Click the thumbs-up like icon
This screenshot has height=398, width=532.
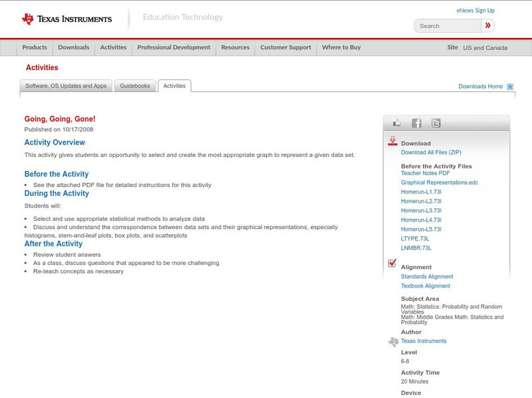pyautogui.click(x=396, y=123)
